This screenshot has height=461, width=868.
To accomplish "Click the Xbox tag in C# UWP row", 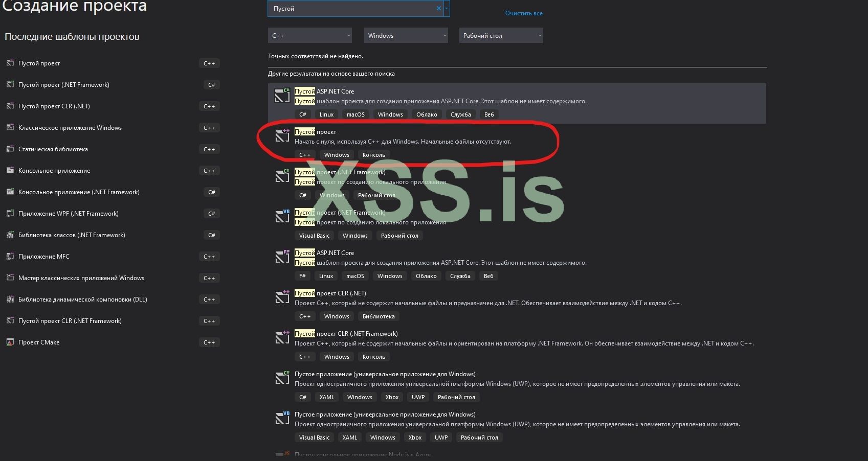I will coord(392,397).
